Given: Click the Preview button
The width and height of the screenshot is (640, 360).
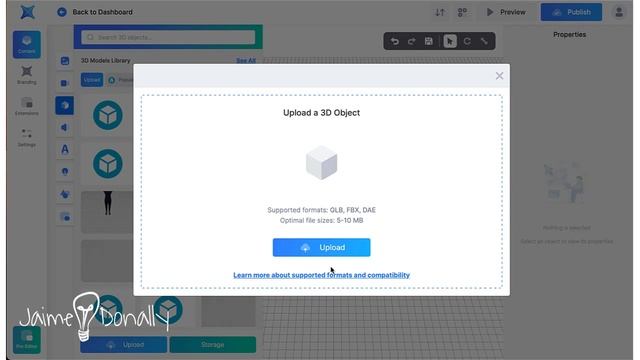Looking at the screenshot, I should [x=506, y=12].
